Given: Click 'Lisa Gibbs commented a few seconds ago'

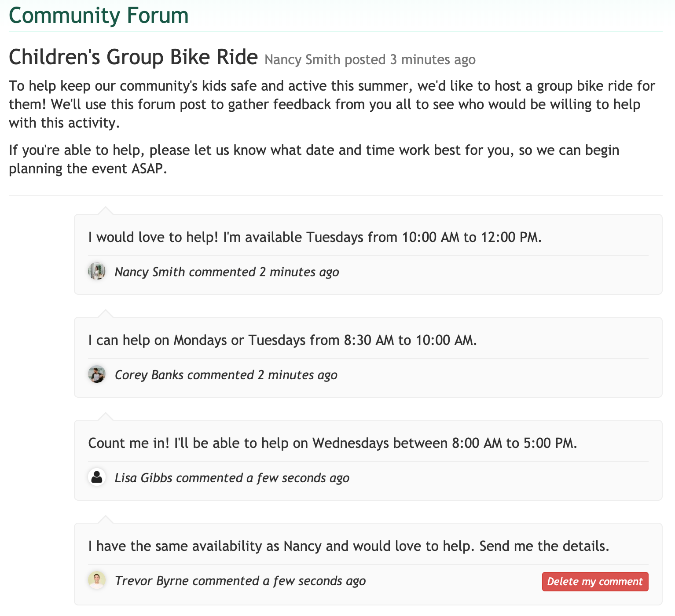Looking at the screenshot, I should coord(232,478).
